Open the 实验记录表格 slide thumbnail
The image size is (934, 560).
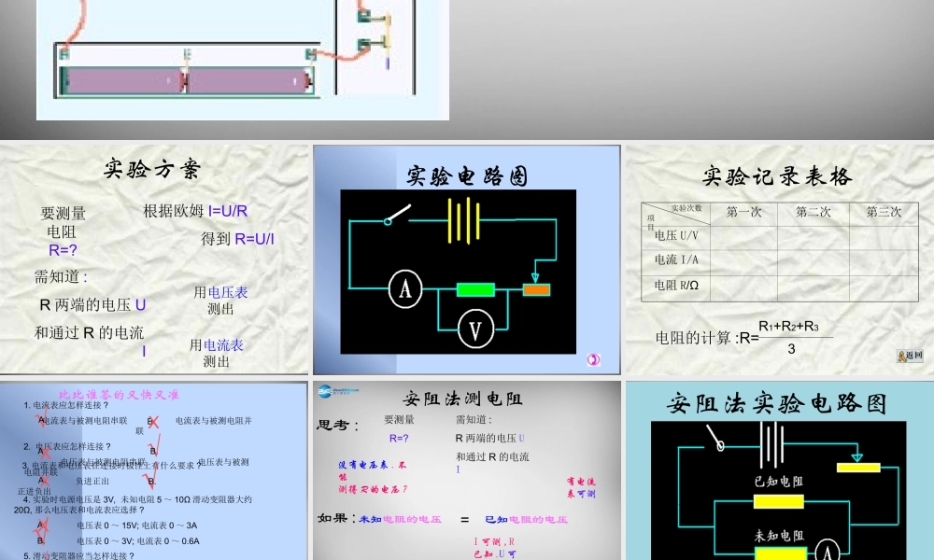coord(780,259)
